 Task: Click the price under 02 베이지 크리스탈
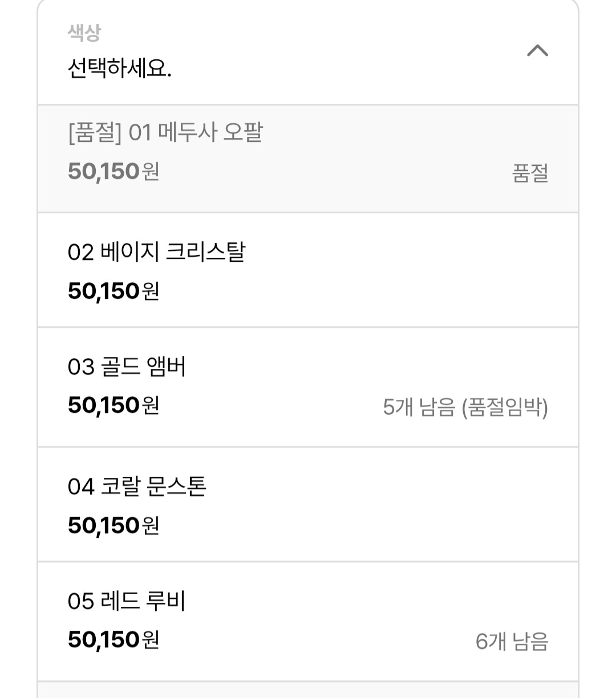click(x=113, y=291)
